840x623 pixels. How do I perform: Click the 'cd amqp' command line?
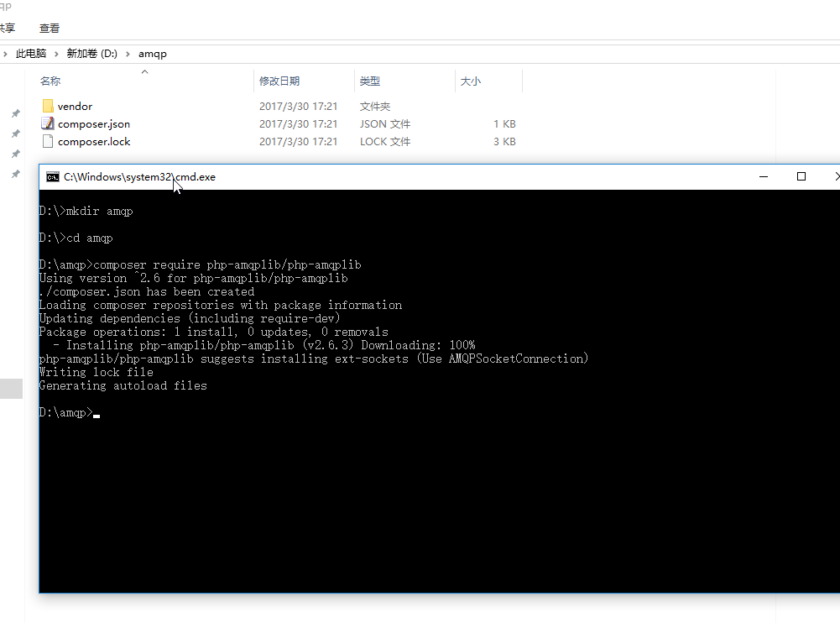pos(76,238)
